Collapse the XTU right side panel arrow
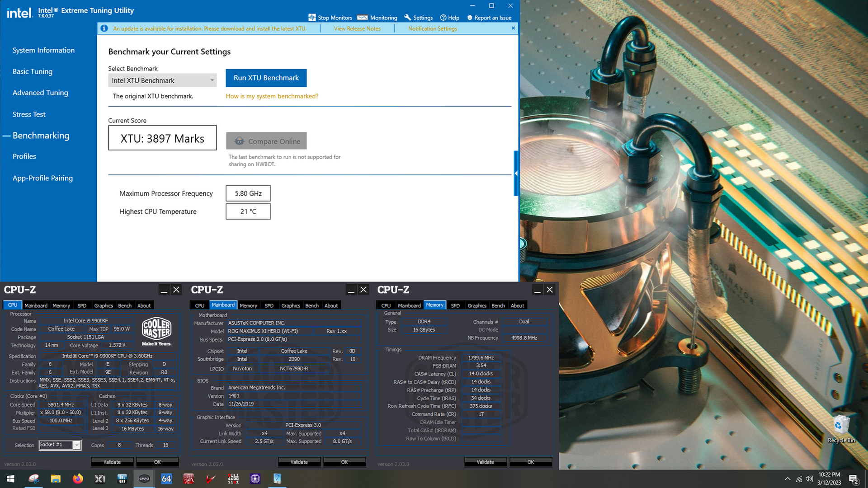Screen dimensions: 868x488 click(516, 173)
